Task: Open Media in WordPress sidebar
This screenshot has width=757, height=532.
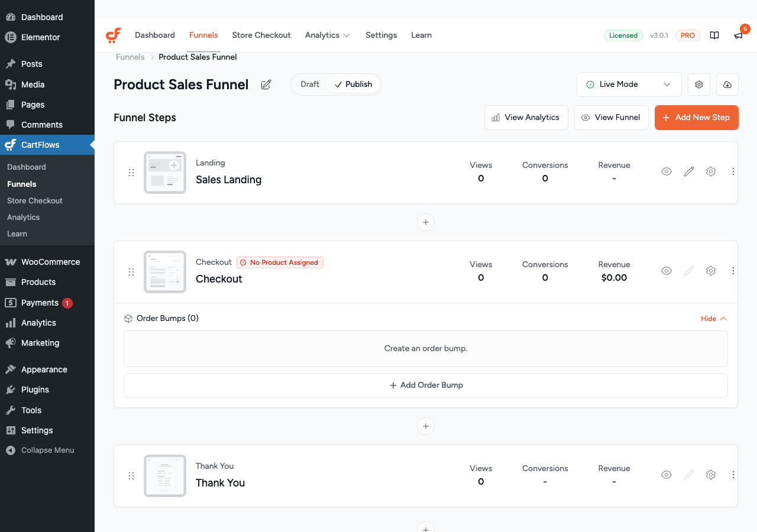Action: pos(47,85)
